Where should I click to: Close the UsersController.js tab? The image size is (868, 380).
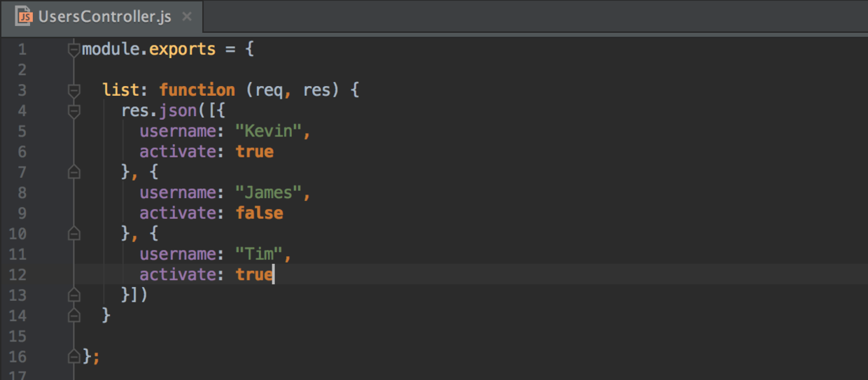point(186,17)
